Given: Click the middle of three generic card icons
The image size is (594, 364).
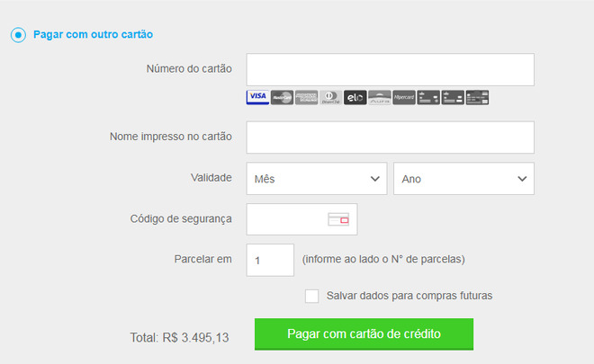Looking at the screenshot, I should click(453, 97).
